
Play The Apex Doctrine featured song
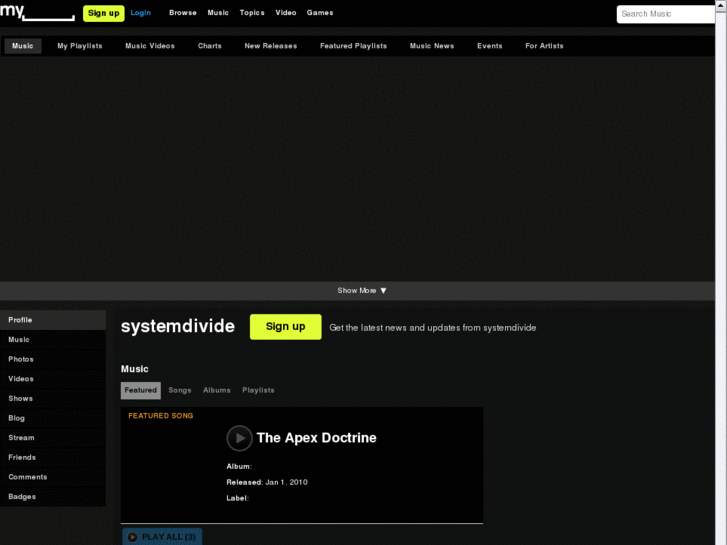pyautogui.click(x=239, y=438)
